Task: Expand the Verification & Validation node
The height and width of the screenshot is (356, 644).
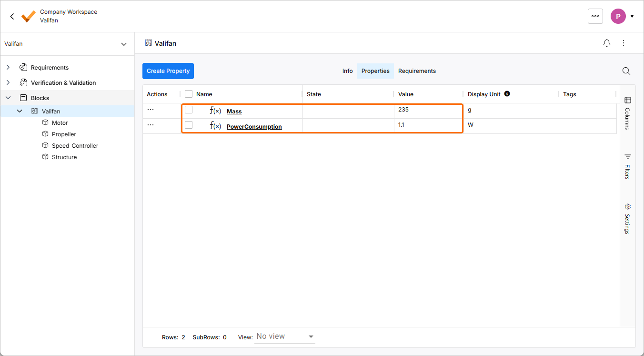Action: (x=8, y=83)
